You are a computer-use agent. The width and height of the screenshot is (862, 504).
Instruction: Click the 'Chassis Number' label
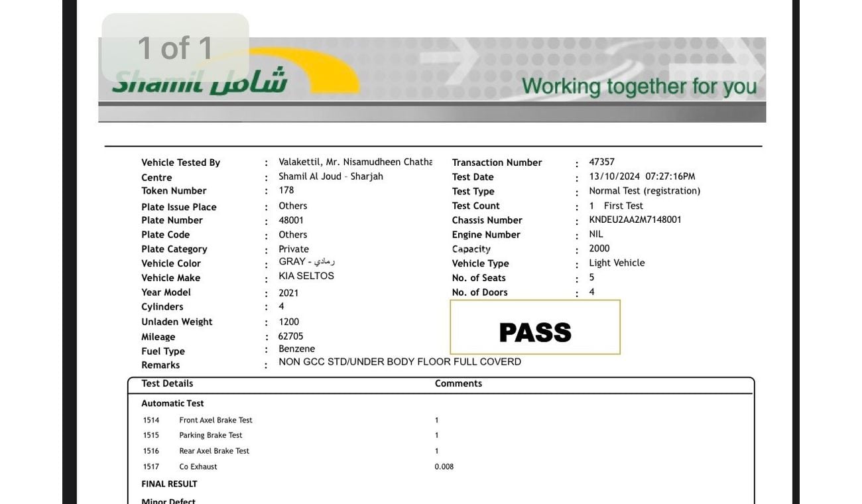tap(487, 220)
